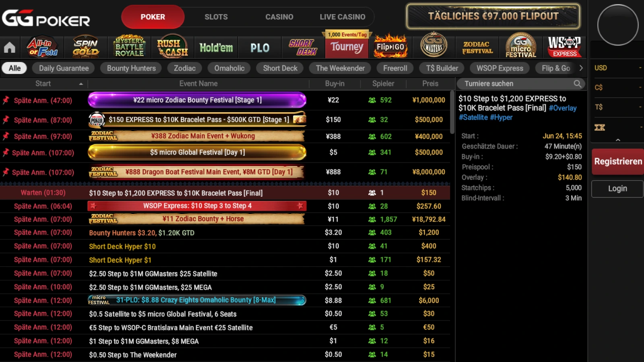
Task: Filter by T$ Builder
Action: (442, 68)
